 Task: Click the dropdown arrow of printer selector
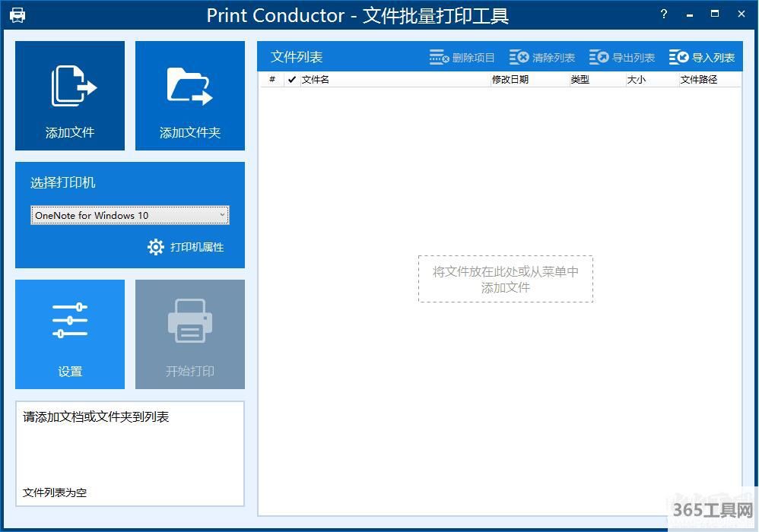222,216
